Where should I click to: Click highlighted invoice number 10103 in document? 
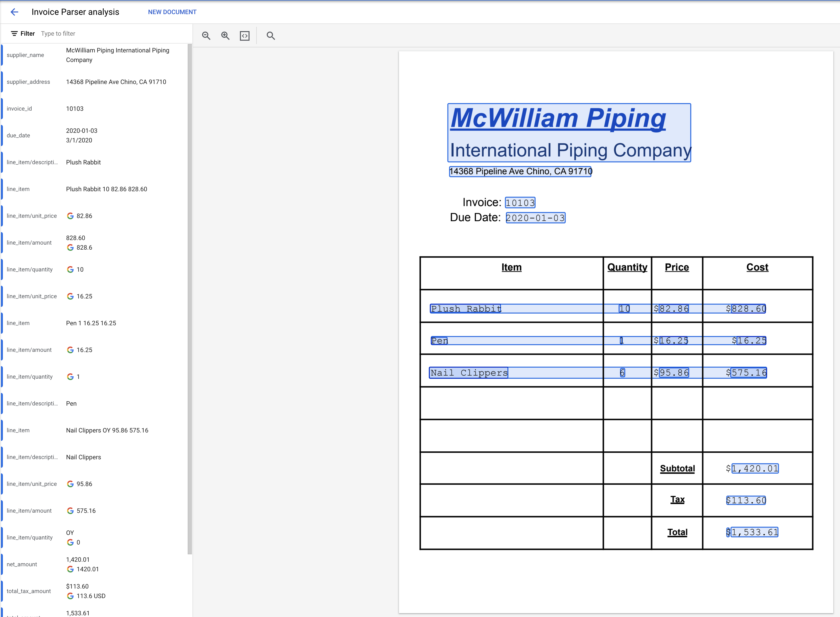click(x=520, y=203)
